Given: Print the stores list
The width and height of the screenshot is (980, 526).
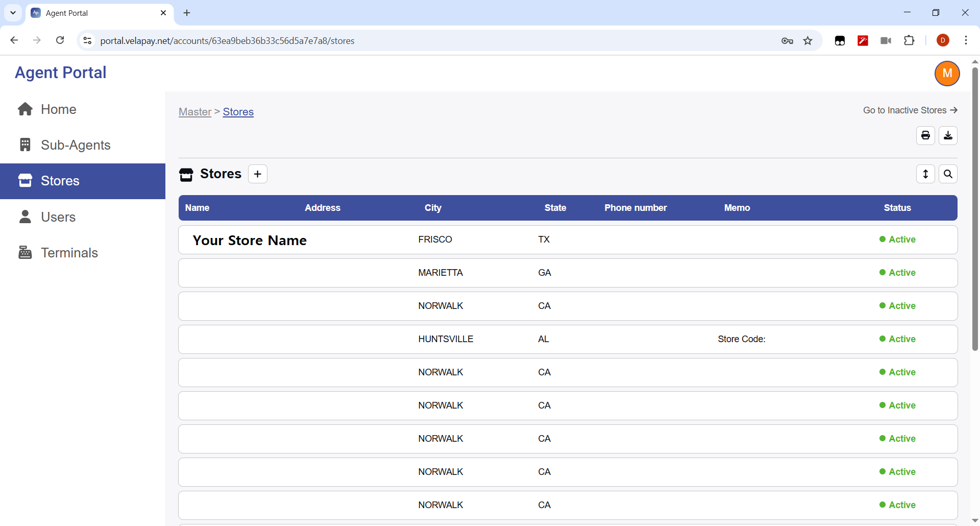Looking at the screenshot, I should (925, 136).
